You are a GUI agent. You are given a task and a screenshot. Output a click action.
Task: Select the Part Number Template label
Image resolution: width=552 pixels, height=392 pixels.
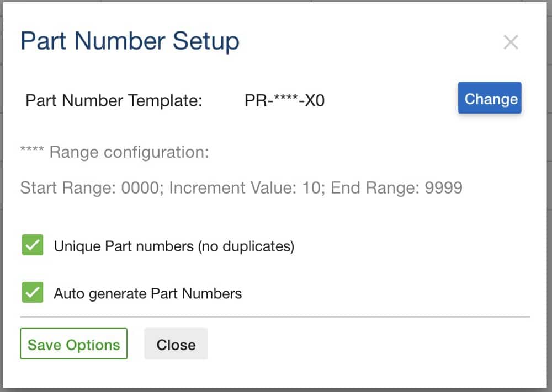(x=113, y=100)
